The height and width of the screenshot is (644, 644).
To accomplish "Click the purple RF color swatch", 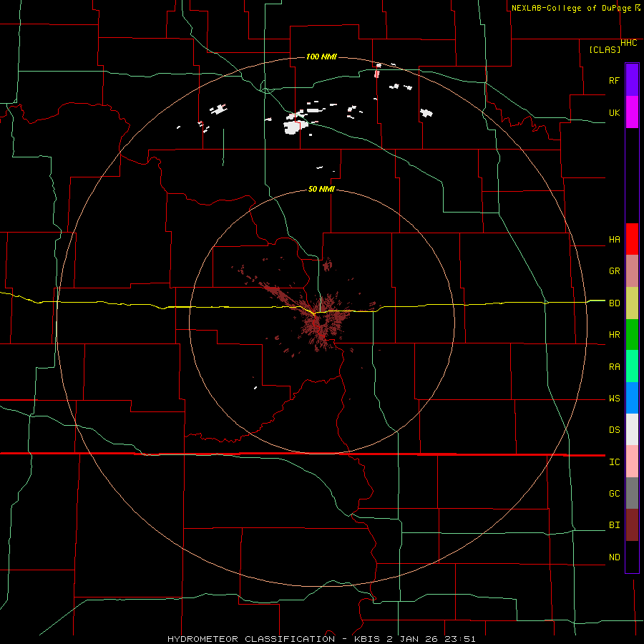I will point(632,80).
